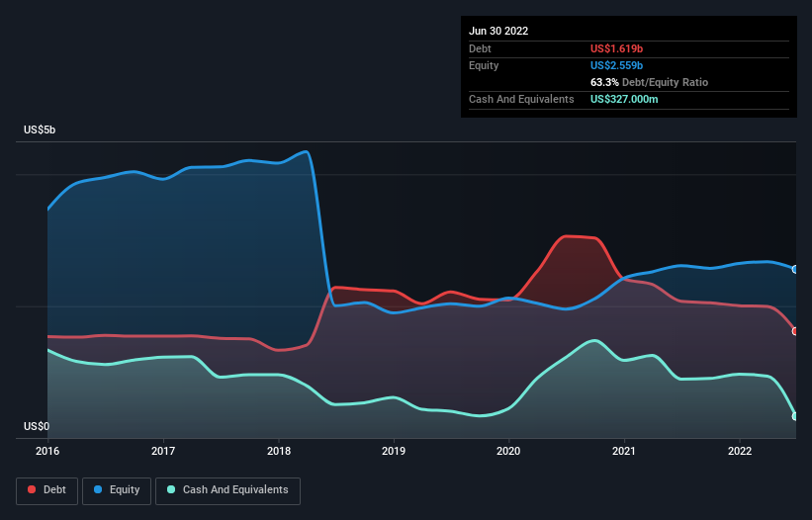The height and width of the screenshot is (520, 812).
Task: Click the 2019 x-axis label
Action: pos(394,451)
